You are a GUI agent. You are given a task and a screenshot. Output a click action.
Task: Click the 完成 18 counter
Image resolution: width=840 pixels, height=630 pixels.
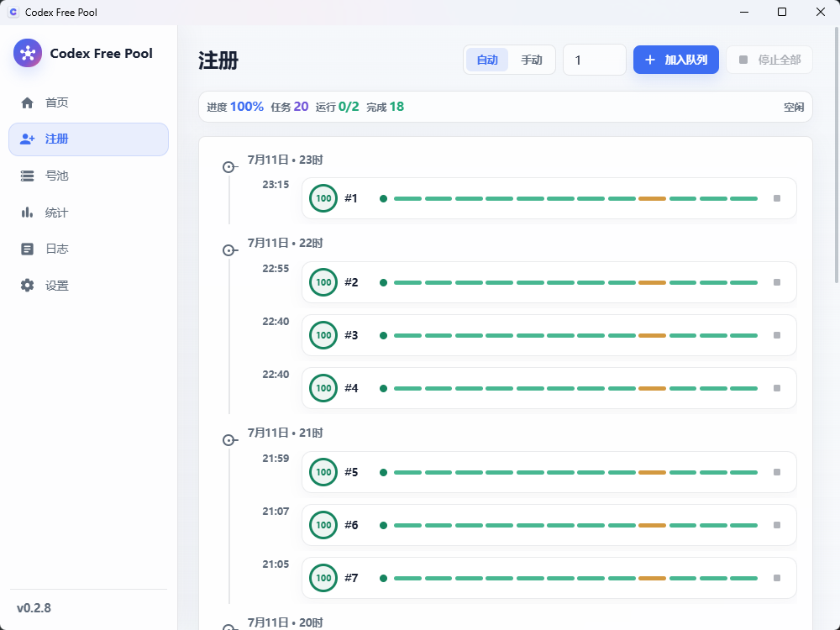click(x=386, y=107)
